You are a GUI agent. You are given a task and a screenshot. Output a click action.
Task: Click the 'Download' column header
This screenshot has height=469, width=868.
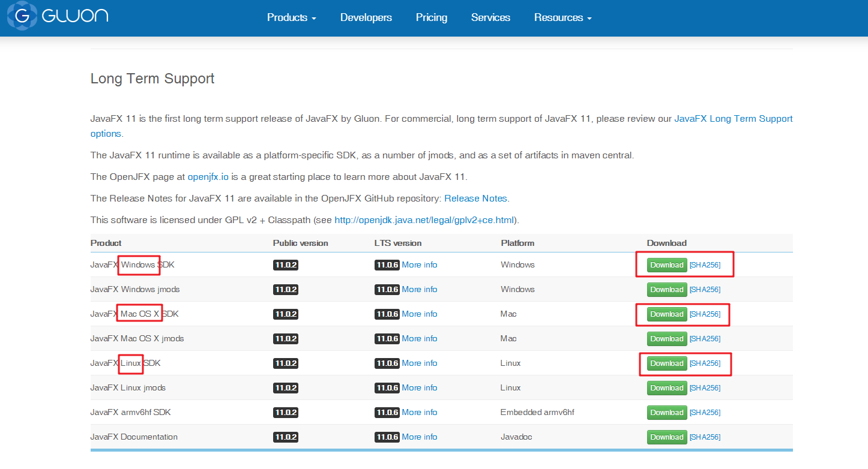[667, 243]
